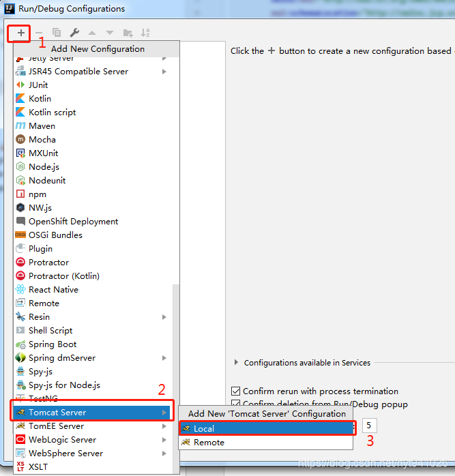455x476 pixels.
Task: Select WebLogic Server entry
Action: click(93, 440)
